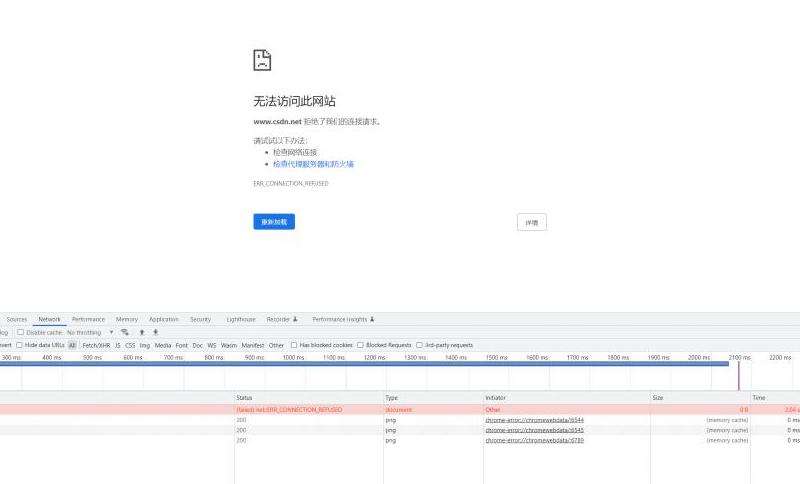Viewport: 800px width, 484px height.
Task: Sort by the Initiator column header
Action: pyautogui.click(x=566, y=397)
